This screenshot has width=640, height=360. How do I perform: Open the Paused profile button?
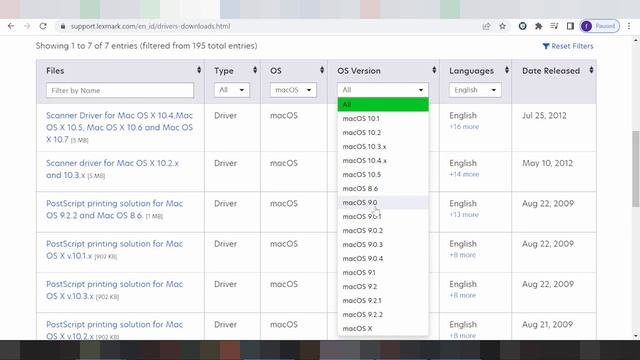(x=600, y=26)
